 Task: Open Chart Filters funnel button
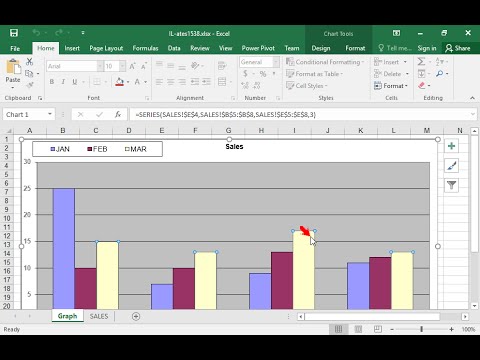452,185
